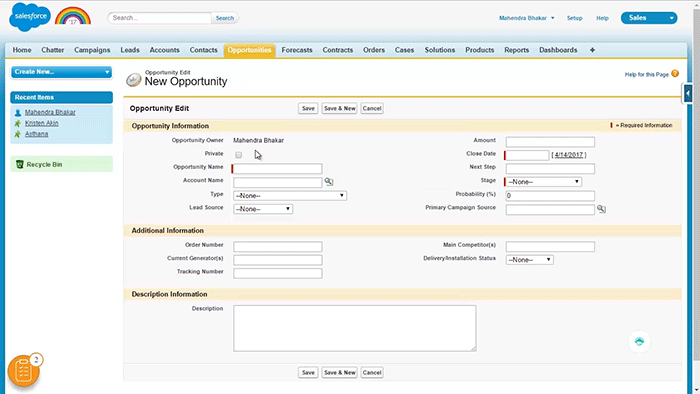Open Account Name lookup magnifier icon
Viewport: 700px width, 394px height.
329,182
